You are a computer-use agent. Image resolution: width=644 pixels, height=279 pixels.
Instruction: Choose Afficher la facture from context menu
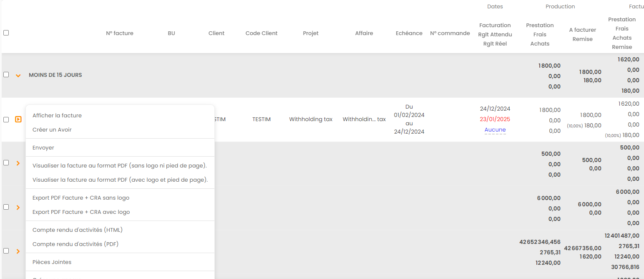(57, 116)
